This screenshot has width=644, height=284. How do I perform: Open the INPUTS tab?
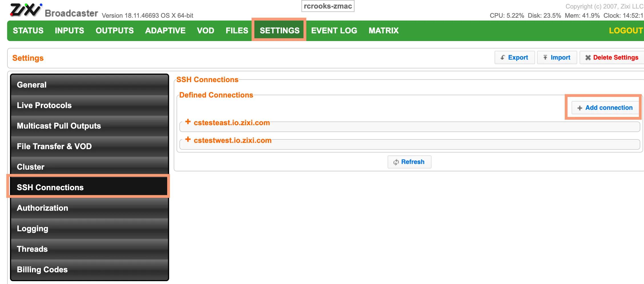tap(70, 31)
